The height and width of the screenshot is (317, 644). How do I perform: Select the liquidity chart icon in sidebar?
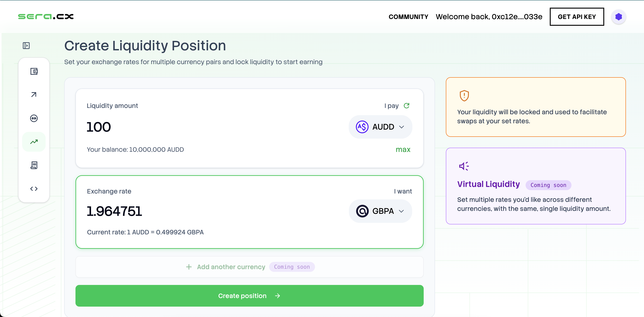[x=34, y=142]
